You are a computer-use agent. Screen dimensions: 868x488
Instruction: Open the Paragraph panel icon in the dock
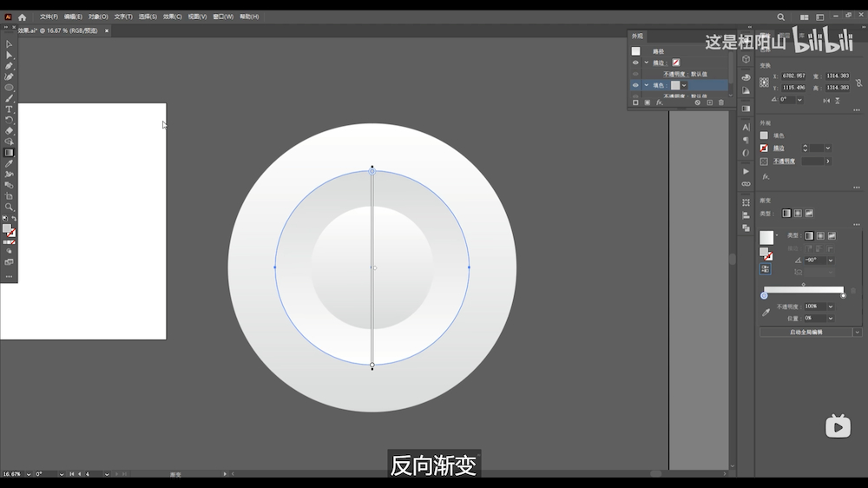point(746,140)
